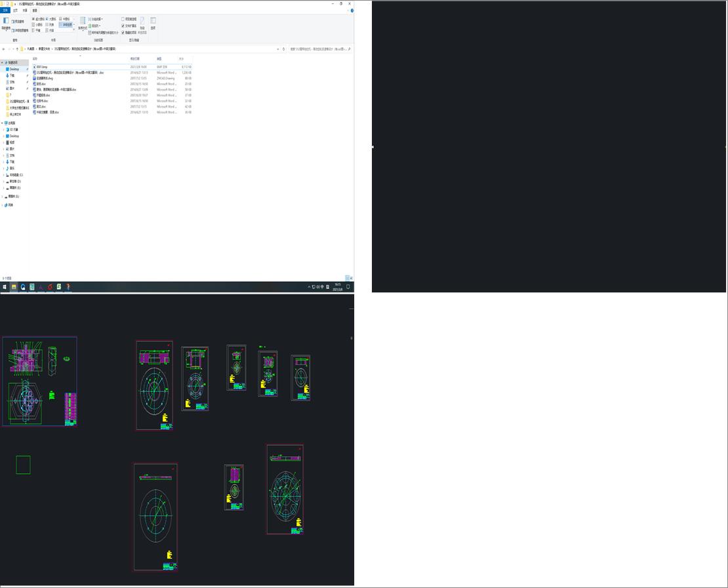This screenshot has width=728, height=588.
Task: Expand the 3D Objects (3D 对象) tree node
Action: pos(4,130)
